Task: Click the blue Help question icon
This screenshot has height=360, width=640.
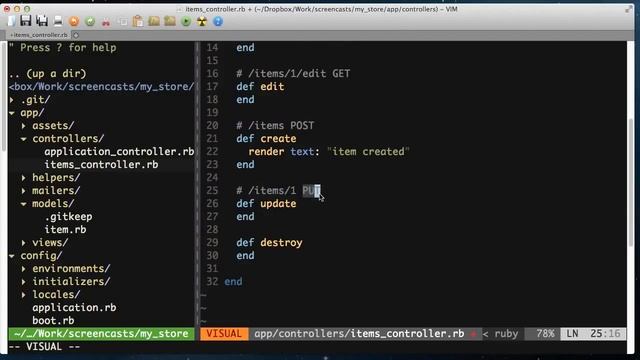Action: tap(218, 21)
